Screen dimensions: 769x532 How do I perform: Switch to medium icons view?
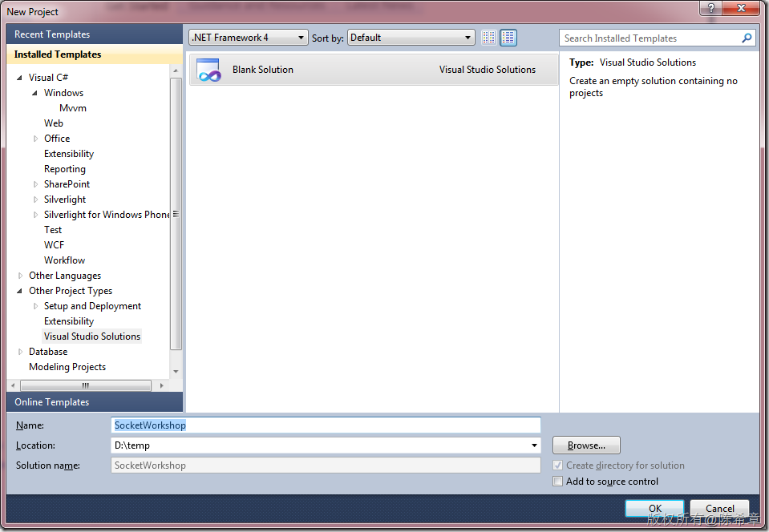pos(508,38)
